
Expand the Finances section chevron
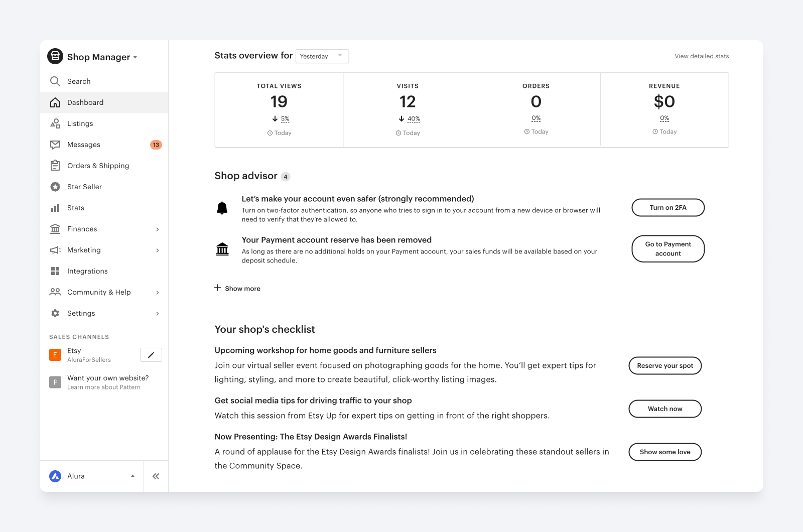pos(158,229)
